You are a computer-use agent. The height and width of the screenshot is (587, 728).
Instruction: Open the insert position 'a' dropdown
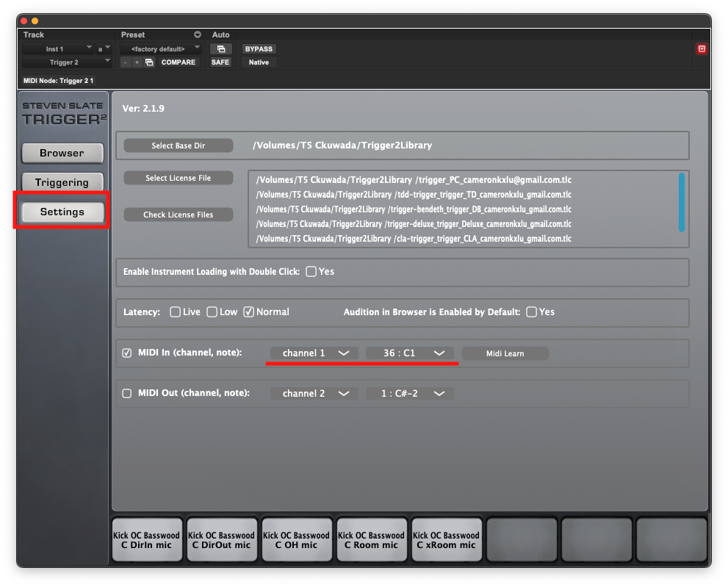[104, 48]
